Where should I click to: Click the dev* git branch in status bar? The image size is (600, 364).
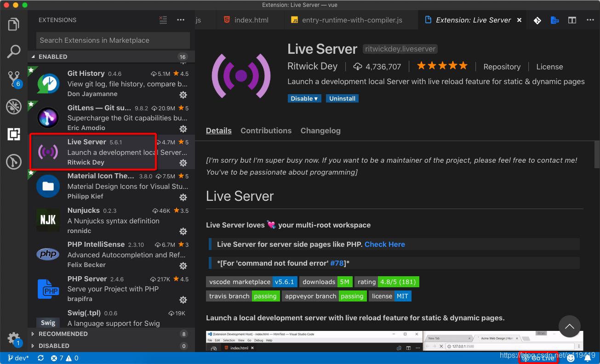pyautogui.click(x=18, y=358)
